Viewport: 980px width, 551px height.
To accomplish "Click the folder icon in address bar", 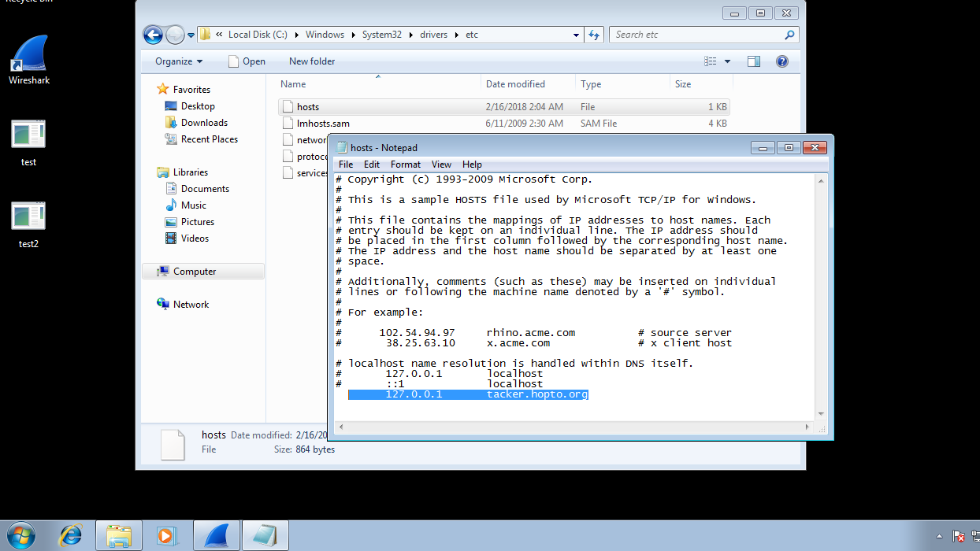I will [205, 35].
